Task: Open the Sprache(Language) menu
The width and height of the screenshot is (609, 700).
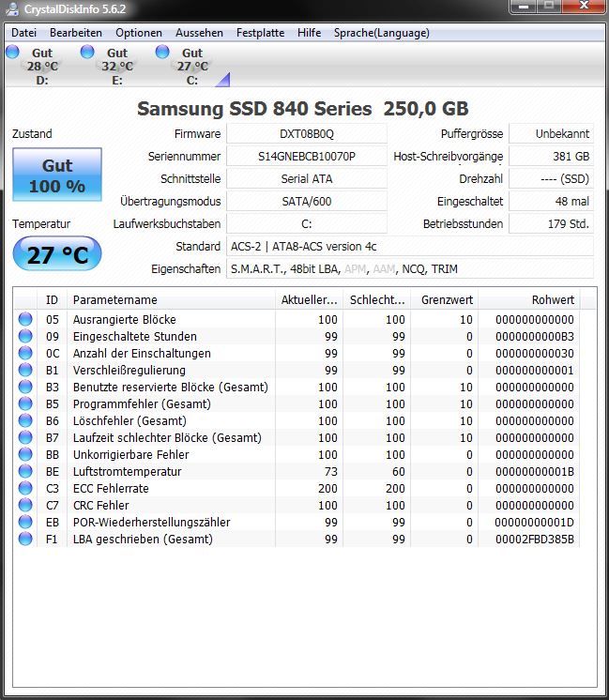Action: pos(382,33)
